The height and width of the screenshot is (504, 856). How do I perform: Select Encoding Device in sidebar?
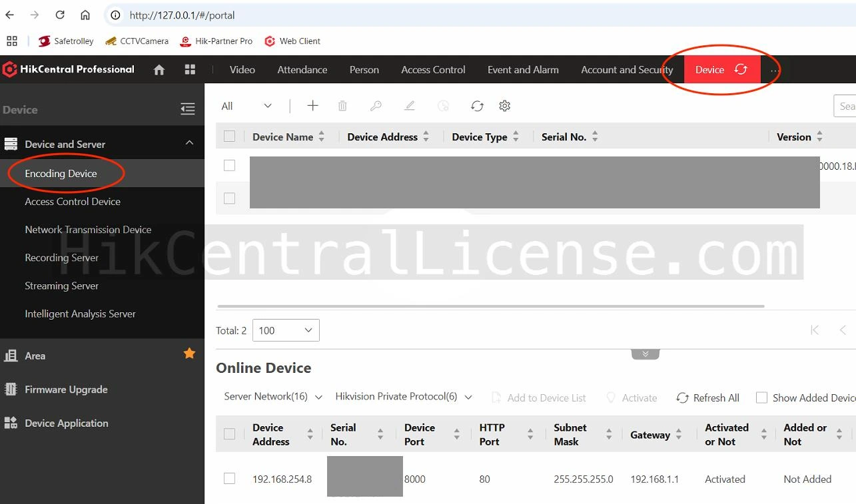[x=102, y=173]
